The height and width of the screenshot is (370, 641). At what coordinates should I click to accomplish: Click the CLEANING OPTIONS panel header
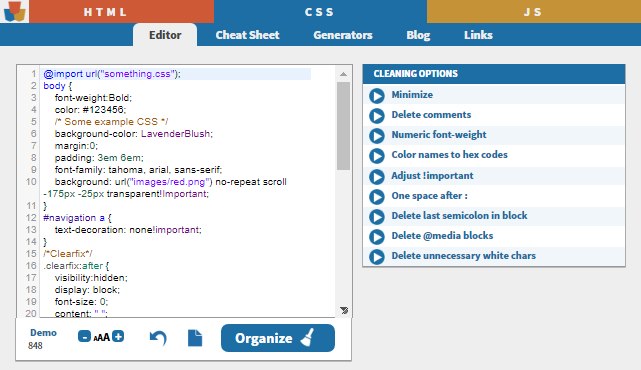coord(494,74)
